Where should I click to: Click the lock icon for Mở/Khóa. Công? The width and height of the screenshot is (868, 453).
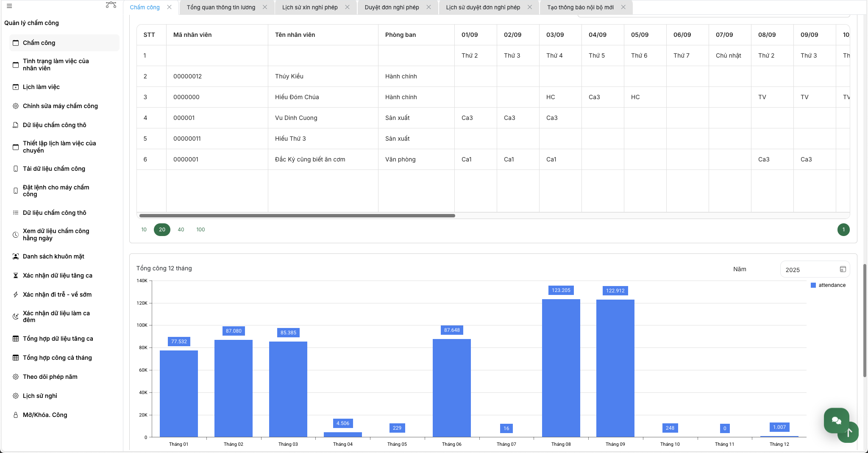[x=16, y=415]
